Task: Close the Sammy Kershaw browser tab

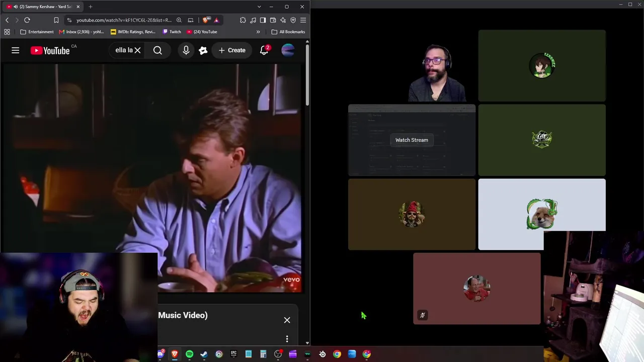Action: [78, 7]
